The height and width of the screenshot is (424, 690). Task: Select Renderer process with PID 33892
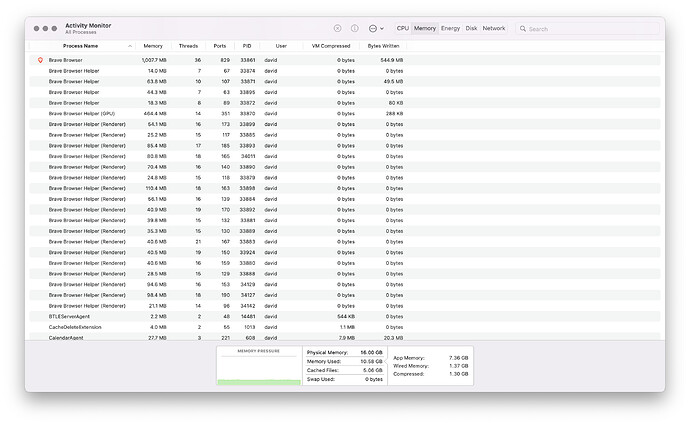tap(345, 209)
